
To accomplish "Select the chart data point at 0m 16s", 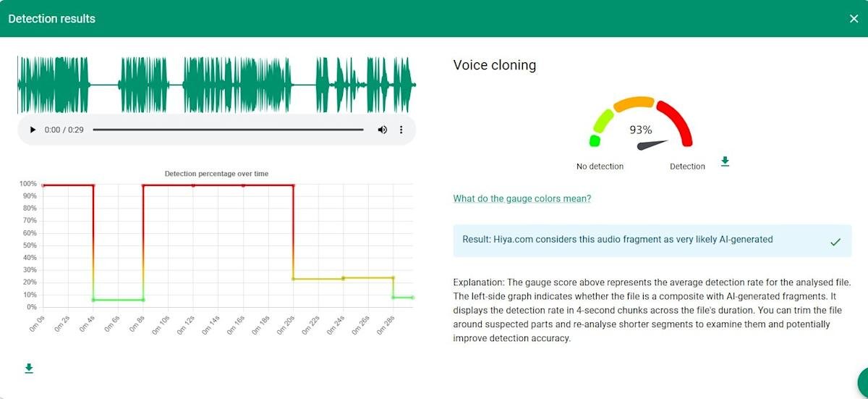I will pyautogui.click(x=243, y=185).
